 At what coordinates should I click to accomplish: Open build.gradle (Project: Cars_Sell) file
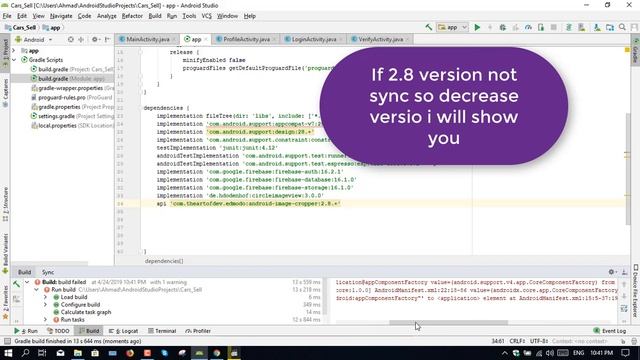tap(72, 69)
